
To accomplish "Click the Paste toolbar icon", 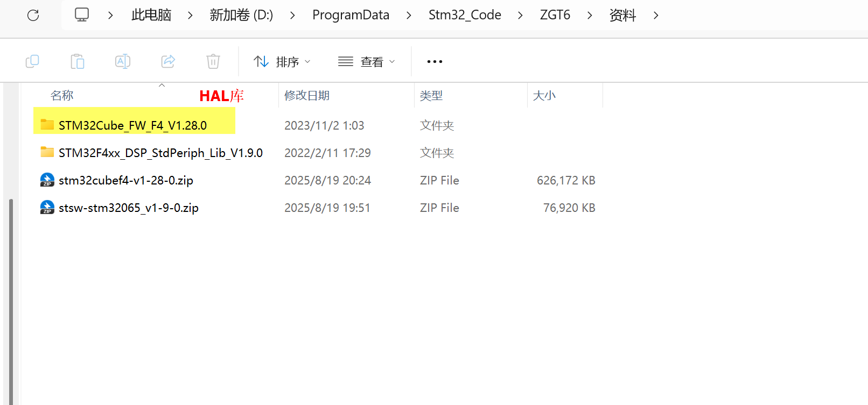I will pos(78,61).
